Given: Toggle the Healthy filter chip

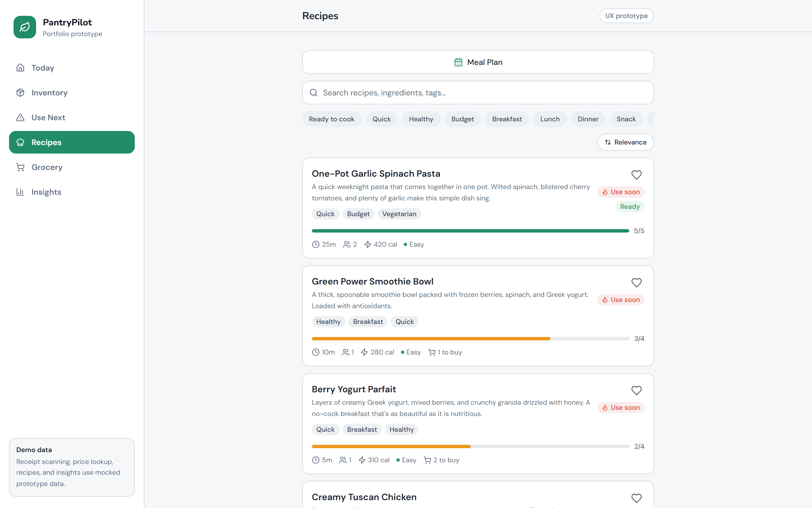Looking at the screenshot, I should point(421,119).
